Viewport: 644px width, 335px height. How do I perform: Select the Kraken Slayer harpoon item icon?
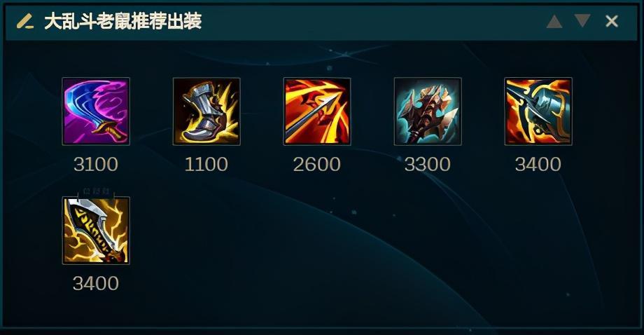(x=538, y=111)
